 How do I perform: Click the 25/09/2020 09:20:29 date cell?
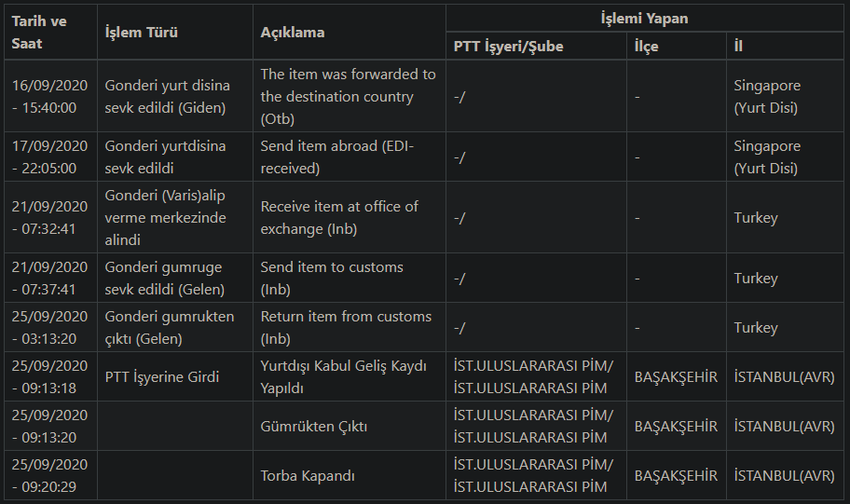click(49, 475)
